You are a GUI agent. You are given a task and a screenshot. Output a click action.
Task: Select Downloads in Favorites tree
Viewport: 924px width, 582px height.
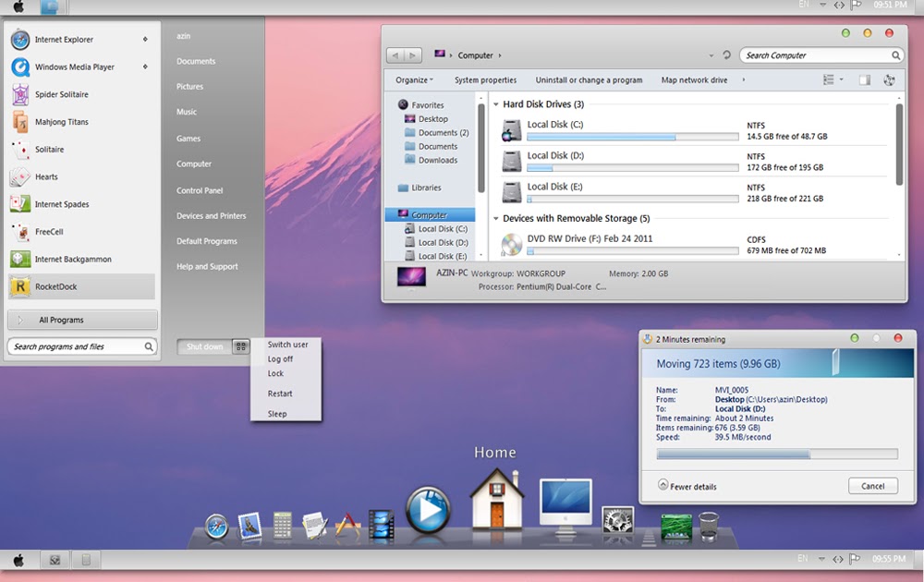[x=438, y=160]
